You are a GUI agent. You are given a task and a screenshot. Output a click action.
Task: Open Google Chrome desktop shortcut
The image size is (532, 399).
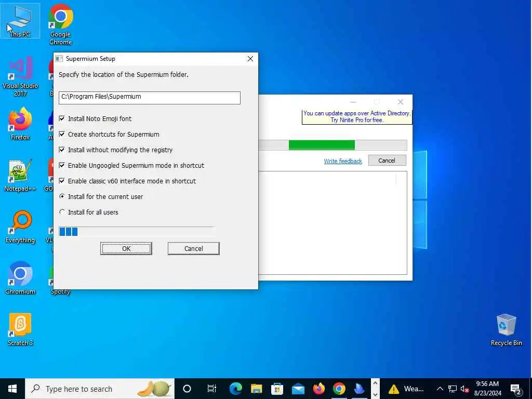(x=60, y=25)
